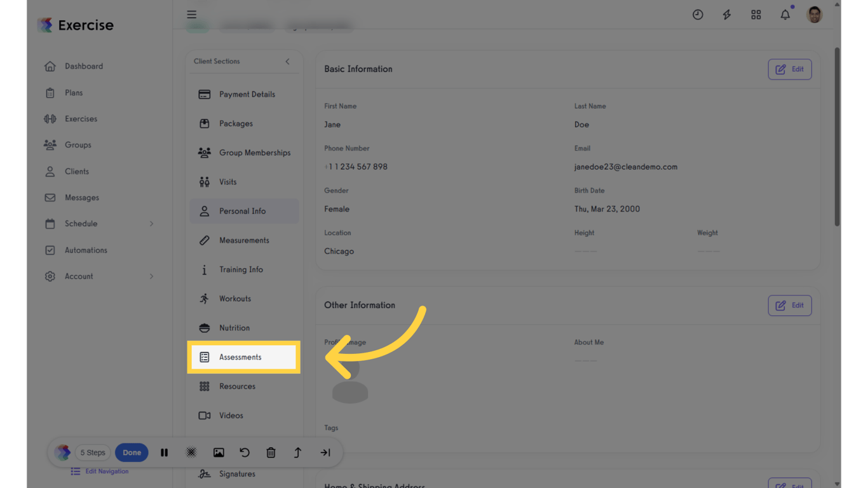Expand the Schedule menu

click(81, 224)
